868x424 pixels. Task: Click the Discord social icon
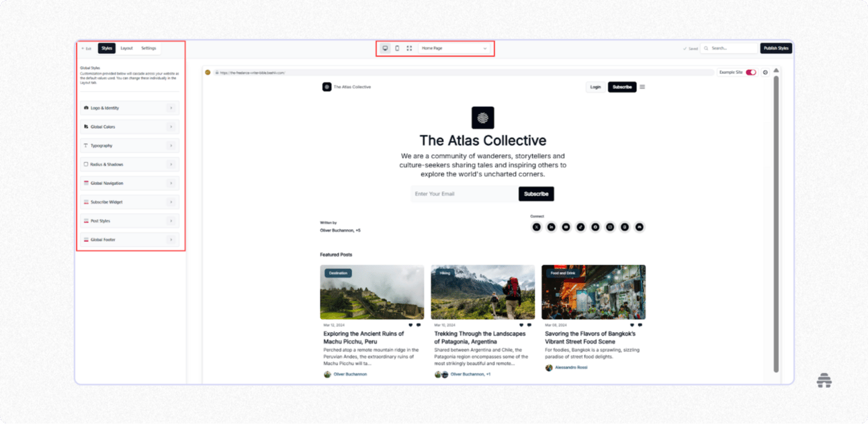coord(640,227)
